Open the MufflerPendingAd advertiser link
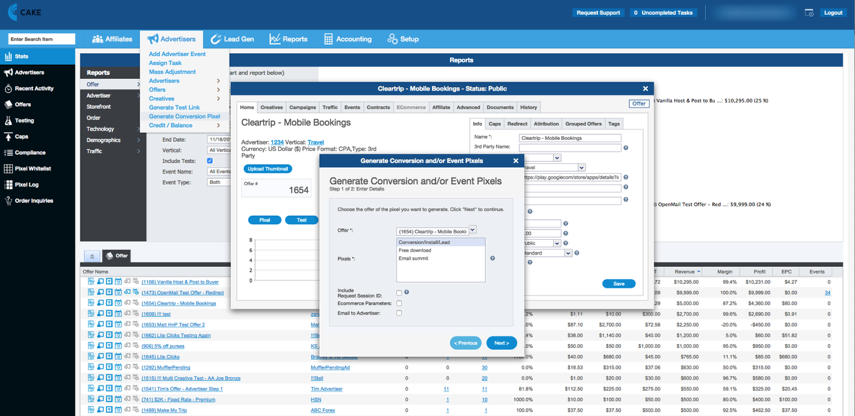Image resolution: width=855 pixels, height=416 pixels. (329, 367)
